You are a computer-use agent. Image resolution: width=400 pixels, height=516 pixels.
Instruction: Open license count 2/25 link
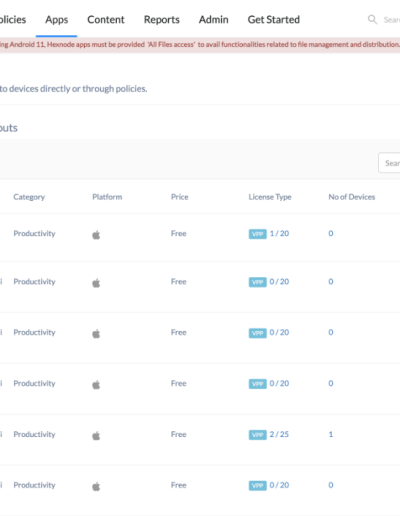[x=279, y=434]
